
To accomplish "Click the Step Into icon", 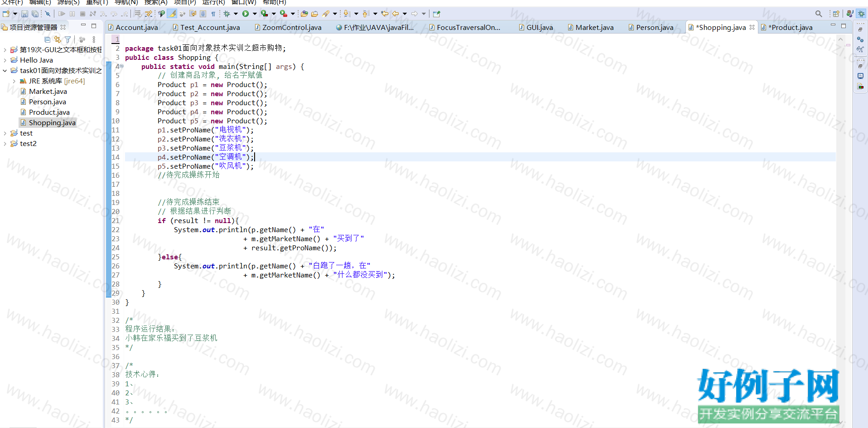I will (x=103, y=14).
